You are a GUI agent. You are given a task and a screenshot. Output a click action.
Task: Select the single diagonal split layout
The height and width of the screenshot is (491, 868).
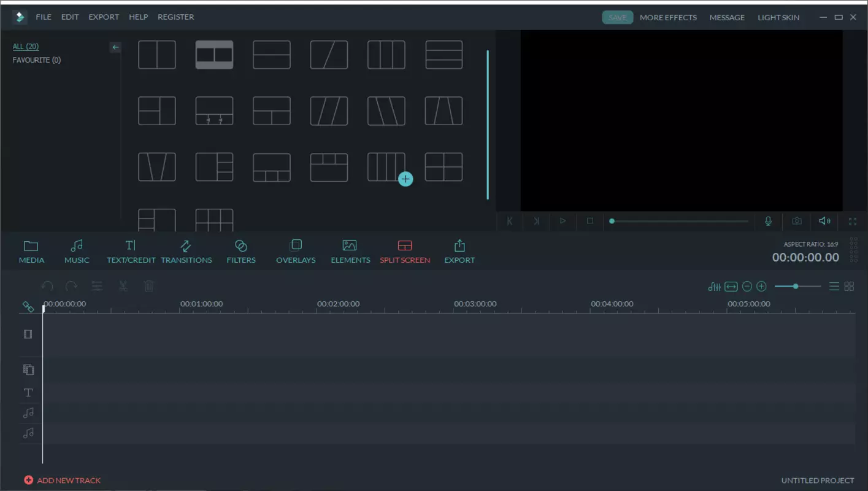(x=329, y=55)
